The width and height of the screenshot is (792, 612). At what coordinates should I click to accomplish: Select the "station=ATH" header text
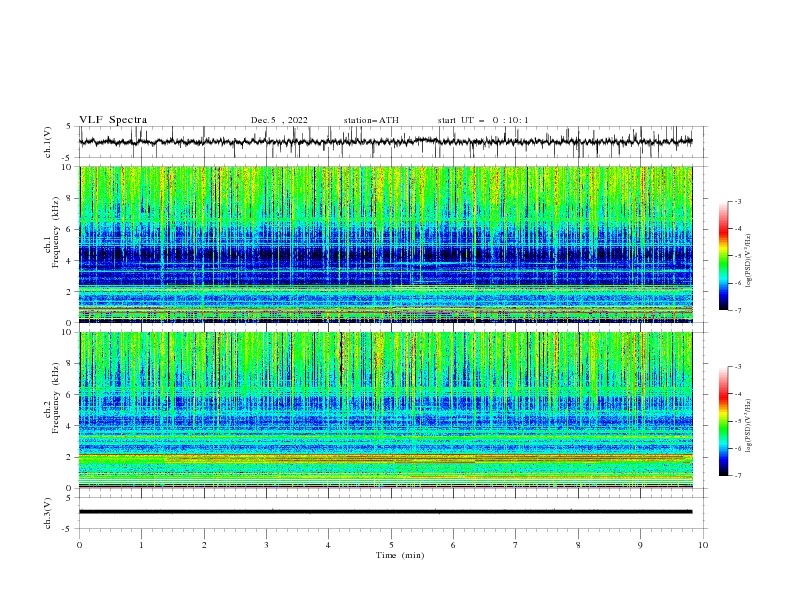tap(371, 120)
